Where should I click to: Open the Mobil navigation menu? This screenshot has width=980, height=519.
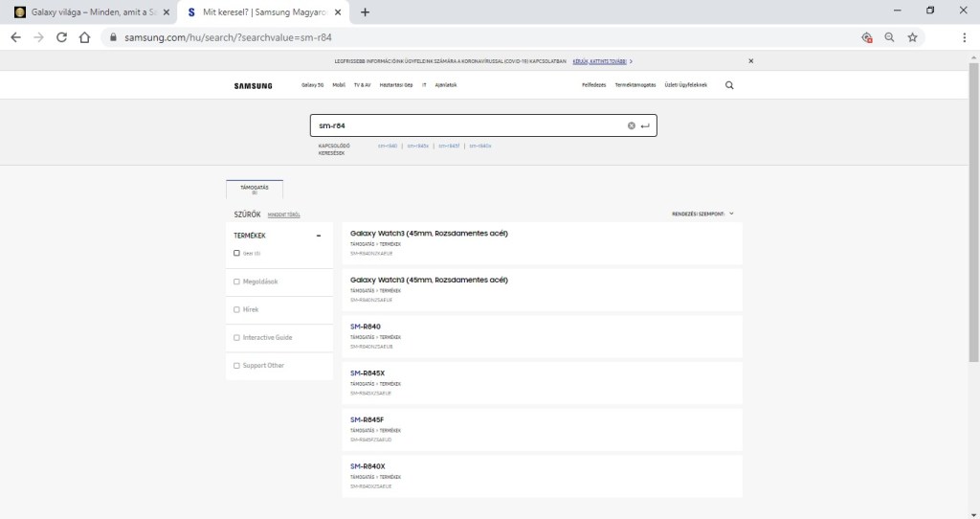(x=338, y=85)
